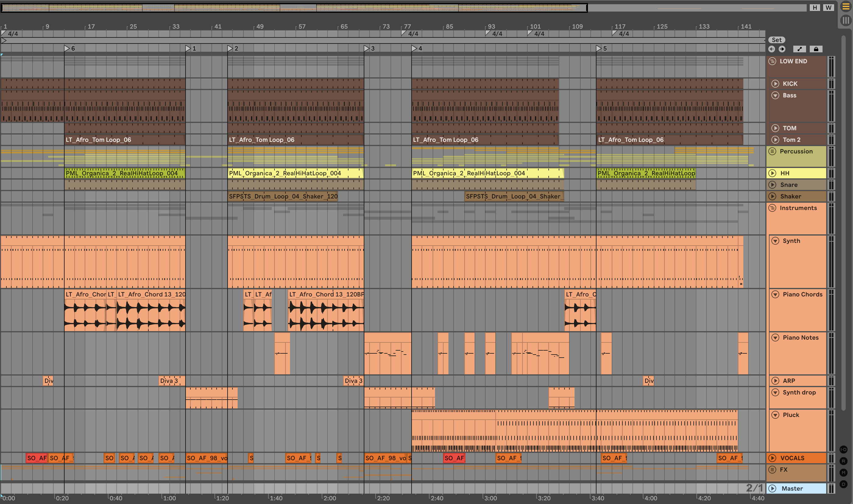Click the W optimize width button
This screenshot has width=853, height=504.
point(829,8)
